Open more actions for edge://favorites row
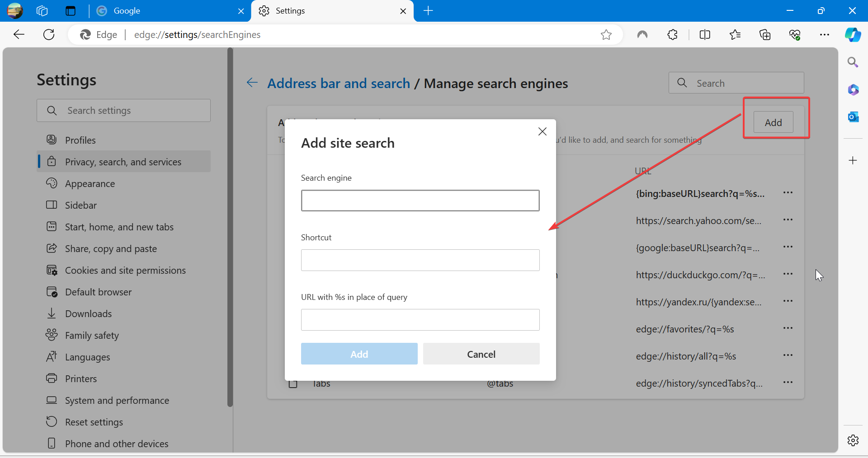868x458 pixels. click(x=788, y=328)
